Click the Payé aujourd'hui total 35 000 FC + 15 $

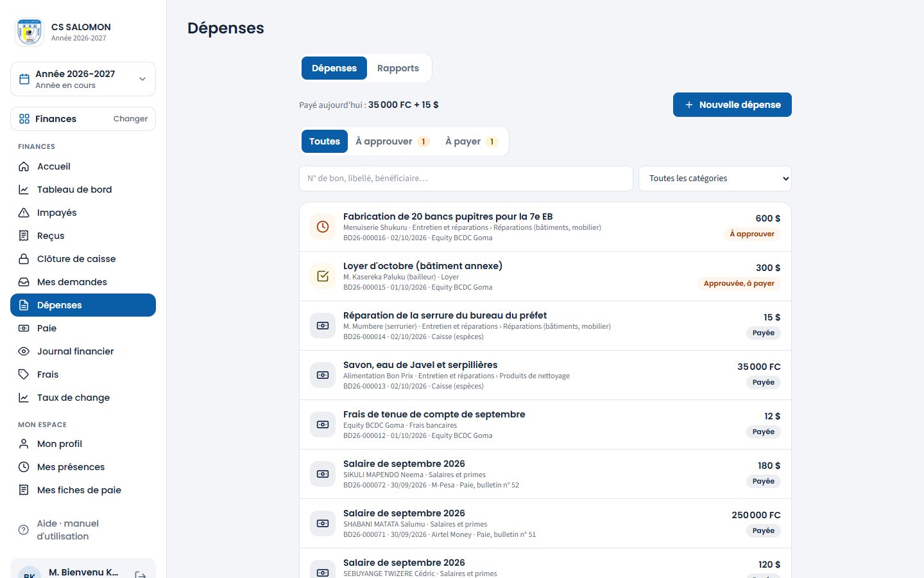404,105
